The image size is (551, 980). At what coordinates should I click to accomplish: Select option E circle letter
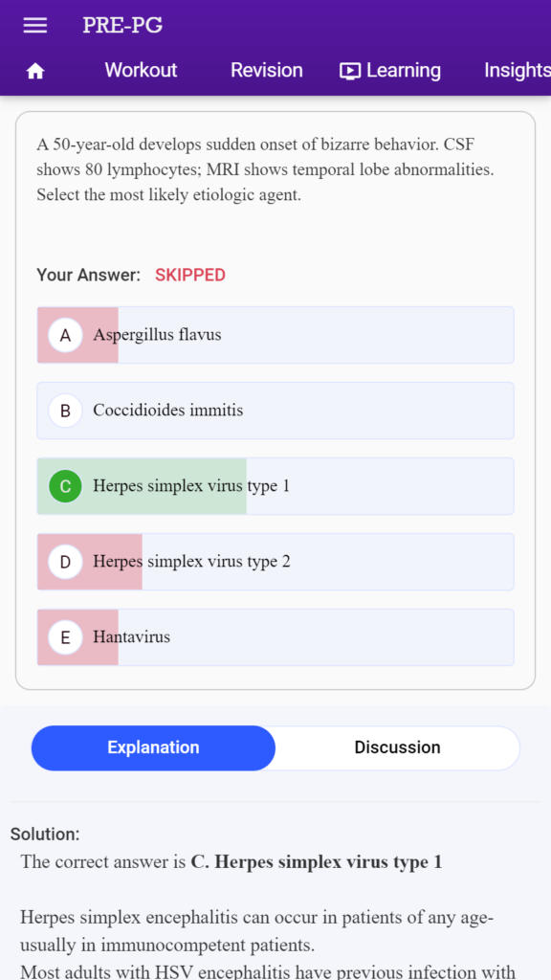click(x=65, y=637)
